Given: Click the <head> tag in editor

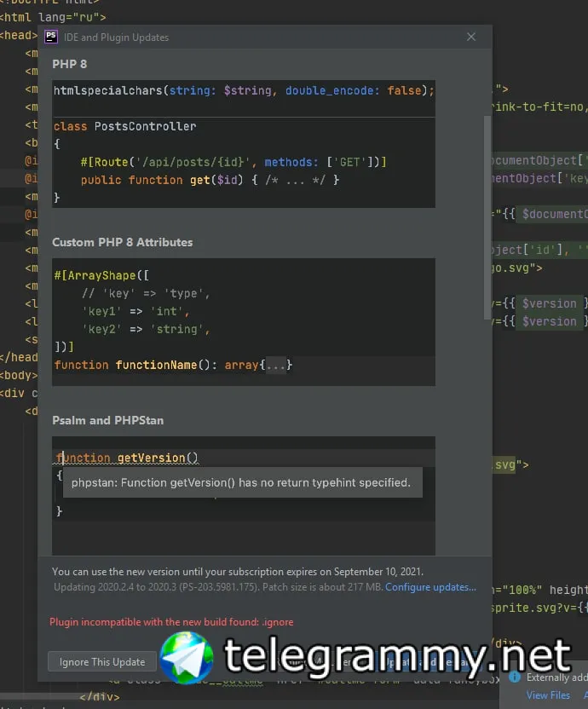Looking at the screenshot, I should click(19, 35).
